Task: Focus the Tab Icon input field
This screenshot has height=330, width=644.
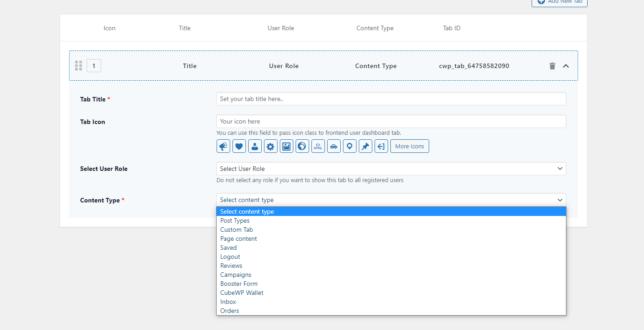Action: point(391,121)
